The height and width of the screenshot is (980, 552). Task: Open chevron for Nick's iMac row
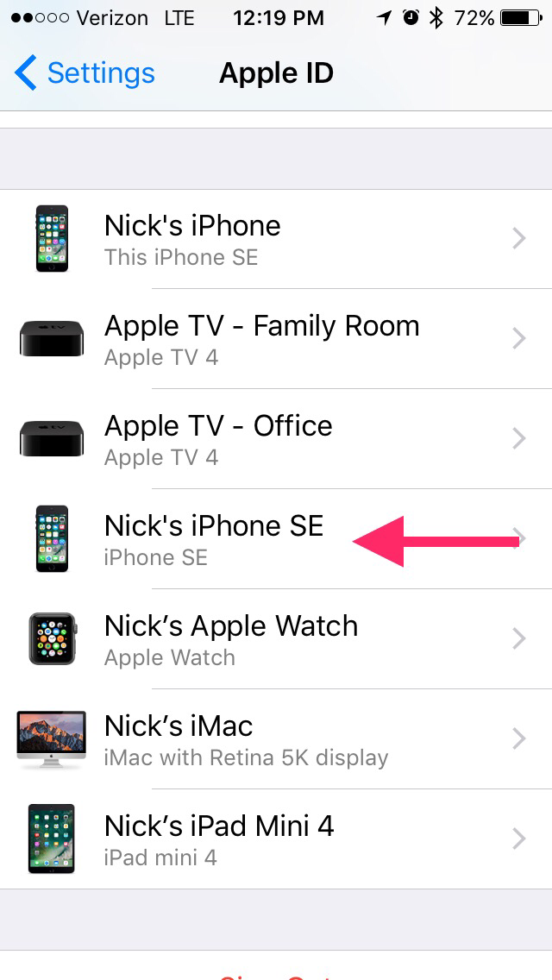tap(519, 738)
